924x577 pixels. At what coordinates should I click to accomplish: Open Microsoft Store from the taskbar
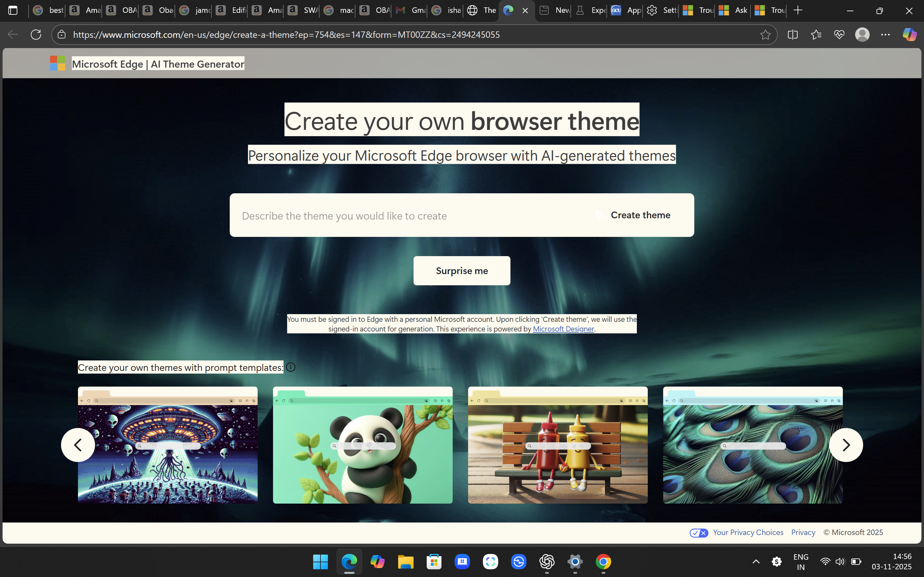pyautogui.click(x=434, y=561)
